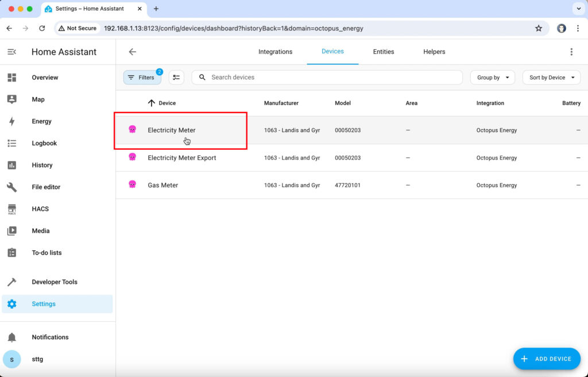Open the Chrome profile avatar

tap(561, 28)
